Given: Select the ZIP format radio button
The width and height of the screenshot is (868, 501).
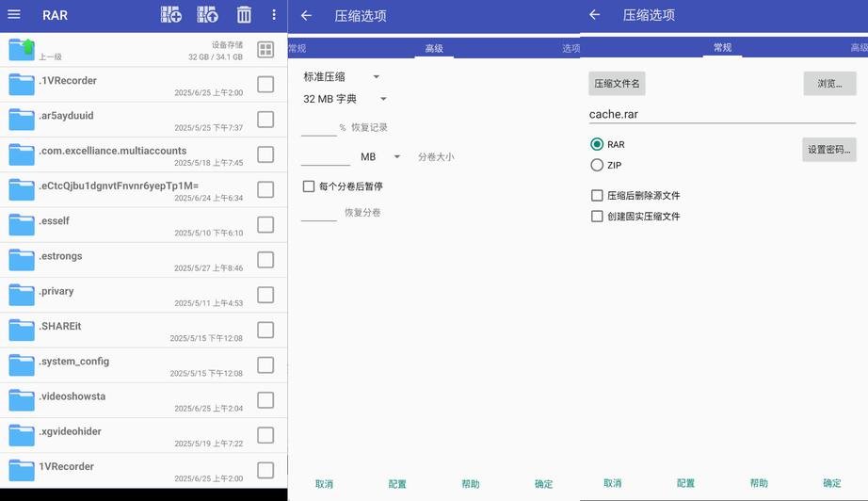Looking at the screenshot, I should point(597,165).
